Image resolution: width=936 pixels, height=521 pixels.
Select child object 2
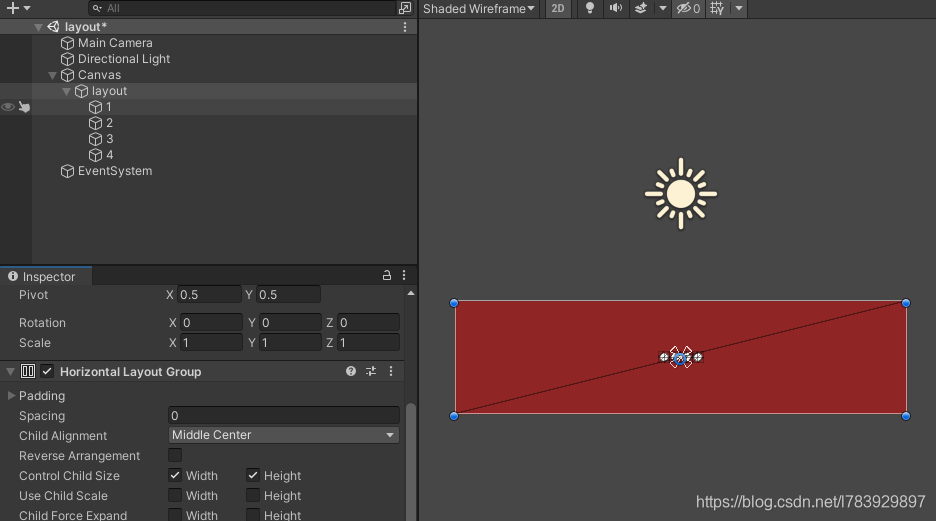click(109, 123)
